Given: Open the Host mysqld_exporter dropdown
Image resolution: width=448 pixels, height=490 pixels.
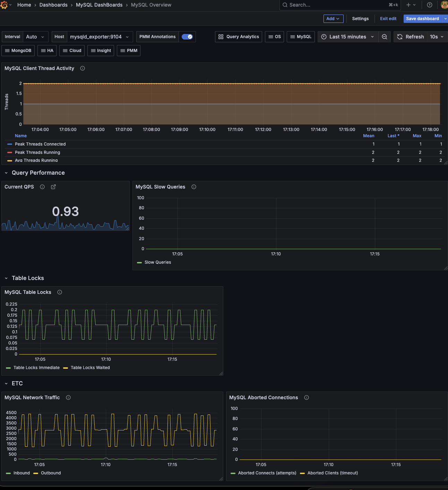Looking at the screenshot, I should pos(99,37).
